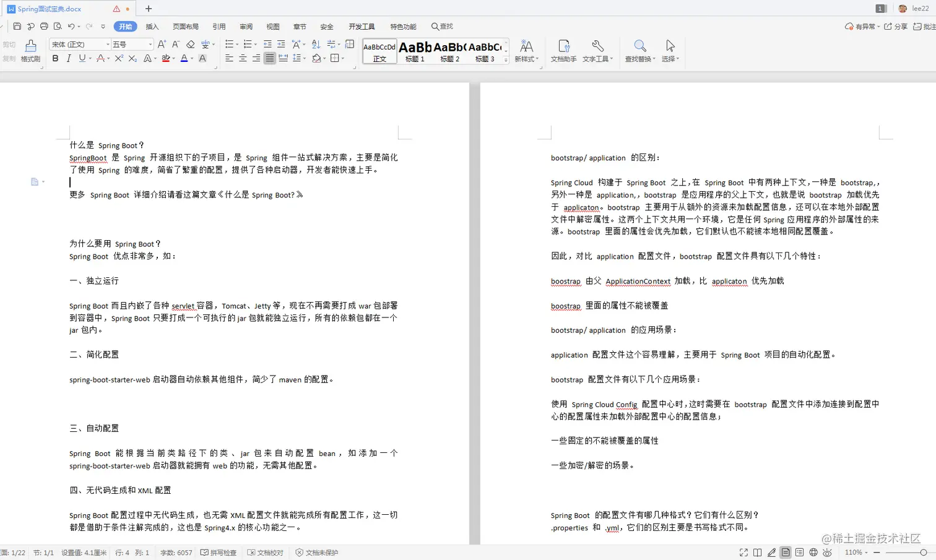Expand styles gallery more arrow
Viewport: 936px width, 560px height.
click(x=506, y=59)
